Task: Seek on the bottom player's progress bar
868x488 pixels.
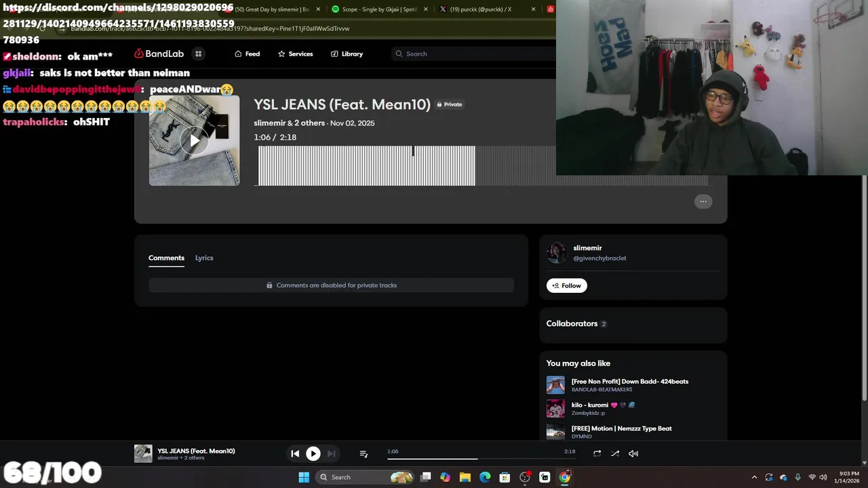Action: click(x=481, y=458)
